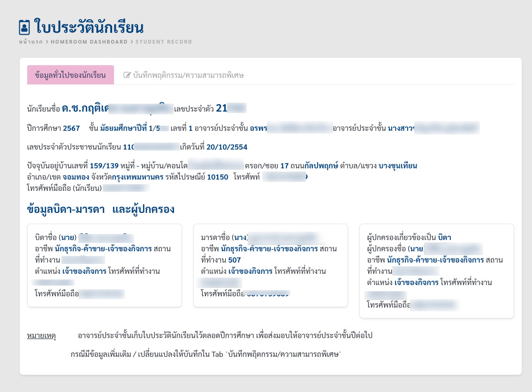Click guardian relation value บิดา in third card
The image size is (532, 392).
click(444, 238)
